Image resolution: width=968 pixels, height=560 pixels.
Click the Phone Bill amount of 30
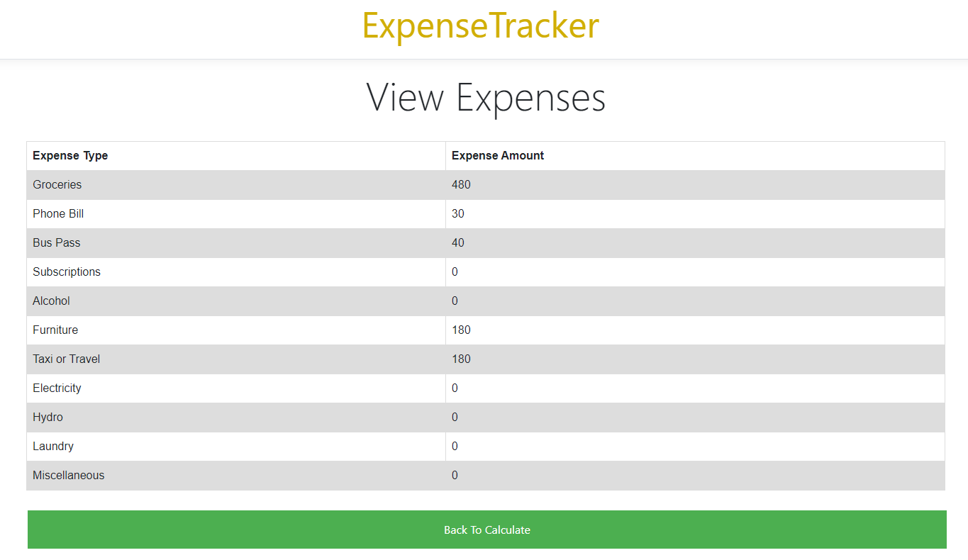[x=457, y=213]
